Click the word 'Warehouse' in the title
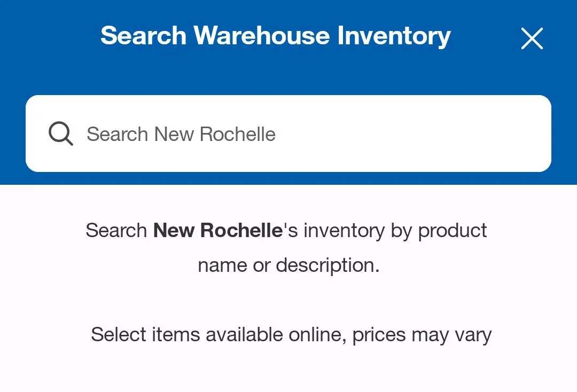Image resolution: width=577 pixels, height=392 pixels. click(262, 36)
